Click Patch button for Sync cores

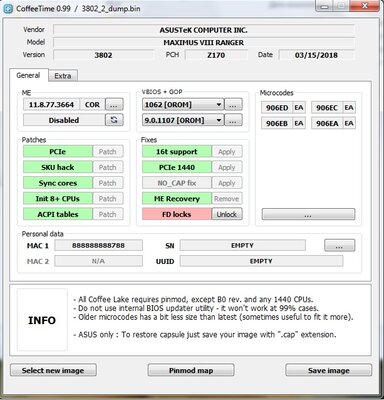click(108, 183)
